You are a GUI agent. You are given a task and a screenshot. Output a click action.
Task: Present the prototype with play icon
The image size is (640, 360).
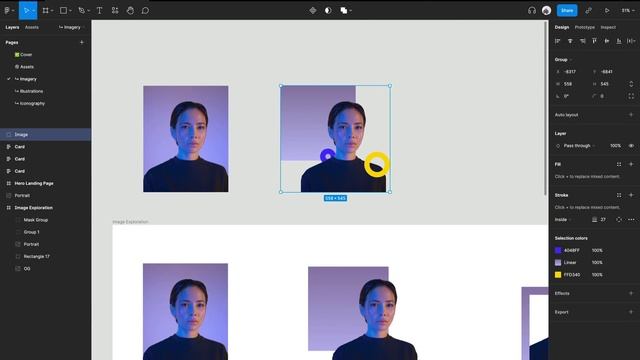tap(607, 11)
